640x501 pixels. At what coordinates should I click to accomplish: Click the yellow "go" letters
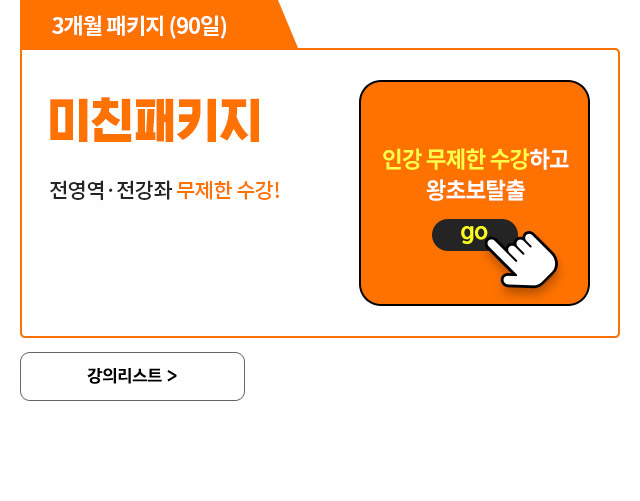[x=474, y=233]
